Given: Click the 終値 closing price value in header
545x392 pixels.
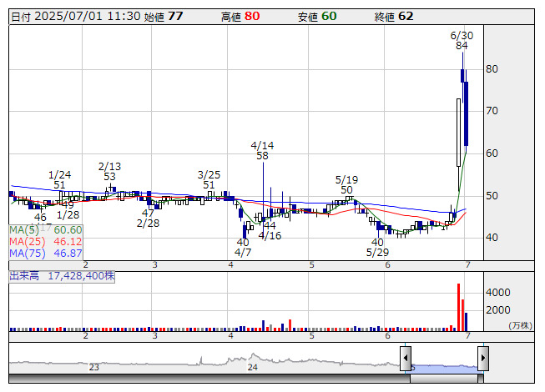Looking at the screenshot, I should pyautogui.click(x=406, y=16).
